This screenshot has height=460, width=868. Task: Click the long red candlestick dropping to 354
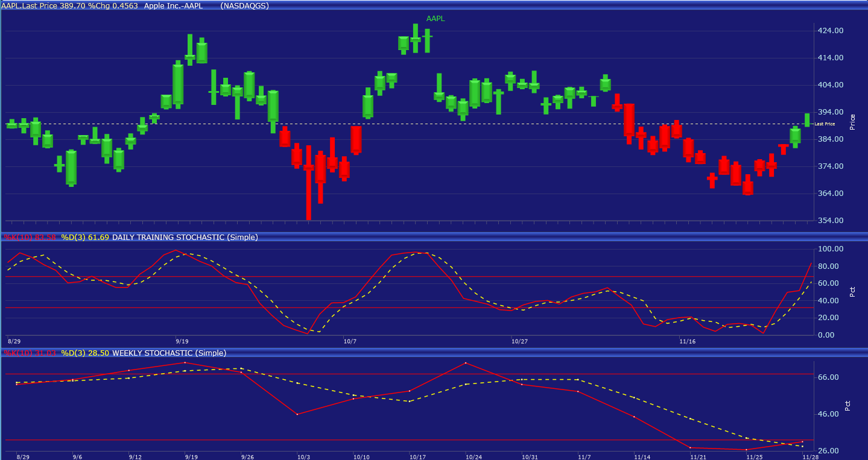pos(308,183)
